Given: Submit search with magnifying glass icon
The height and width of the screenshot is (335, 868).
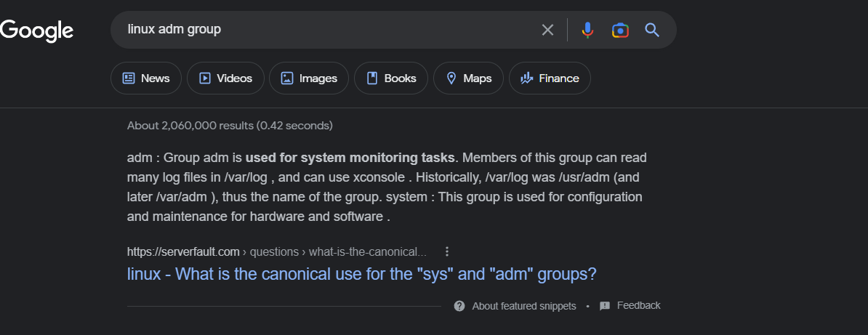Looking at the screenshot, I should coord(652,30).
